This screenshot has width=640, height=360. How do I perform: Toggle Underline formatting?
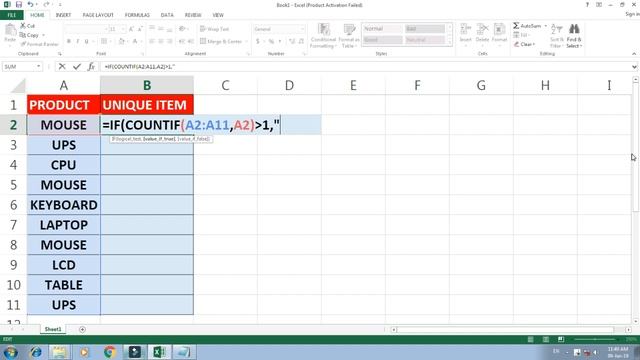point(87,41)
